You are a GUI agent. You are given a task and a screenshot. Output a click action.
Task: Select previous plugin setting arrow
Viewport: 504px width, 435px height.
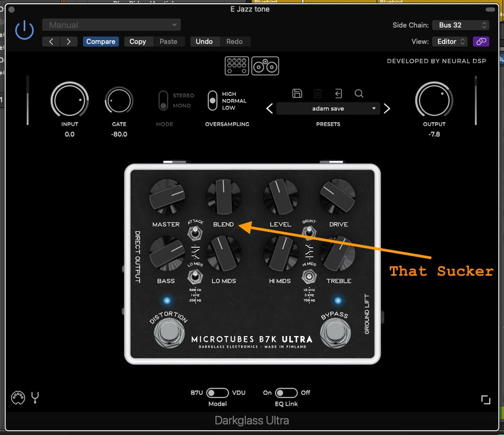click(x=51, y=41)
